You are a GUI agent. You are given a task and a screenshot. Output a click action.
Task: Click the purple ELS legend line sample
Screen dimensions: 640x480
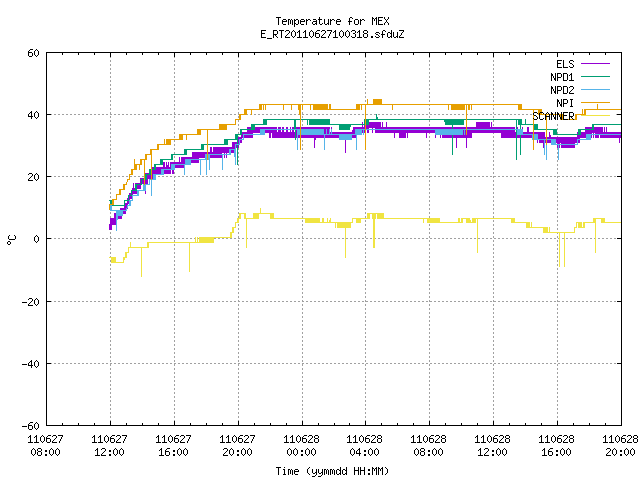[595, 64]
